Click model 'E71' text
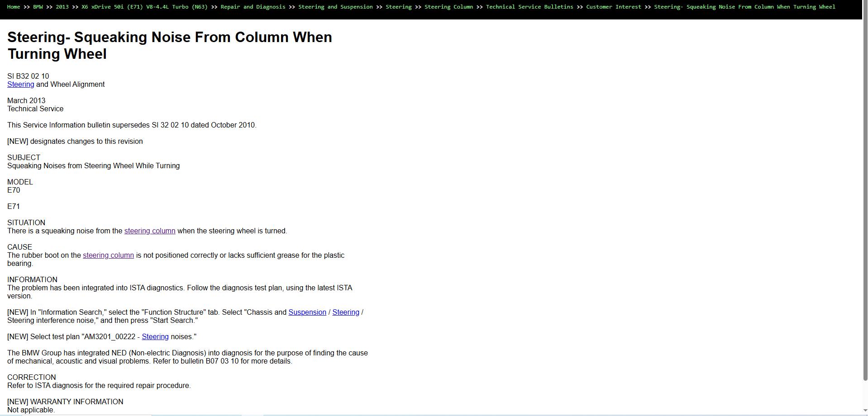 point(14,207)
